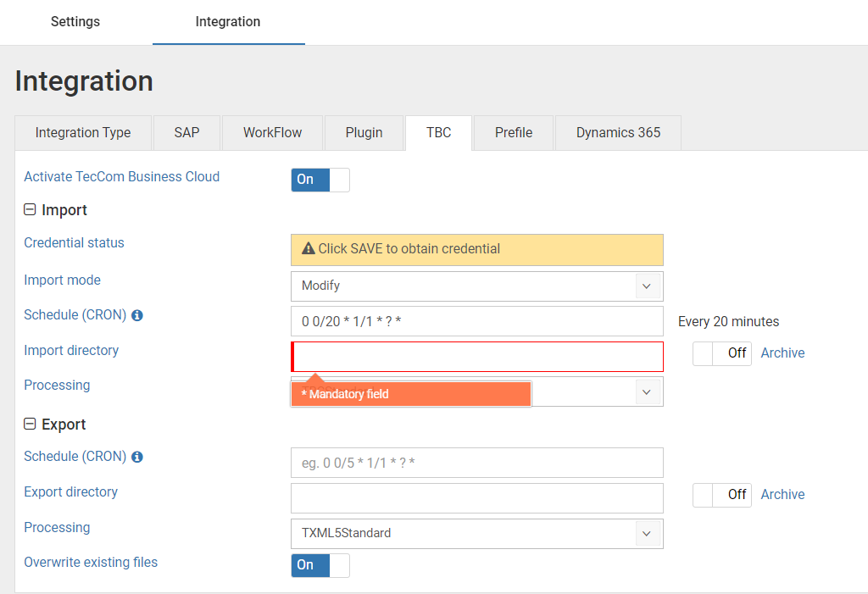Click the Integration page heading

(x=84, y=81)
